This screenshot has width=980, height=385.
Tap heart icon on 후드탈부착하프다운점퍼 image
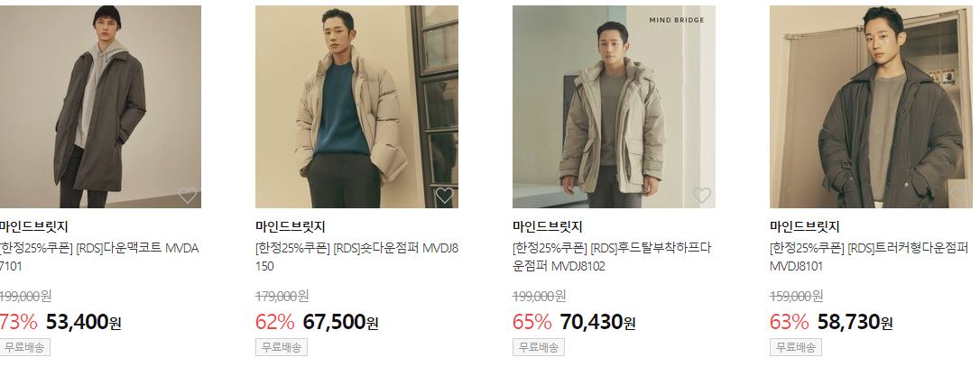702,196
